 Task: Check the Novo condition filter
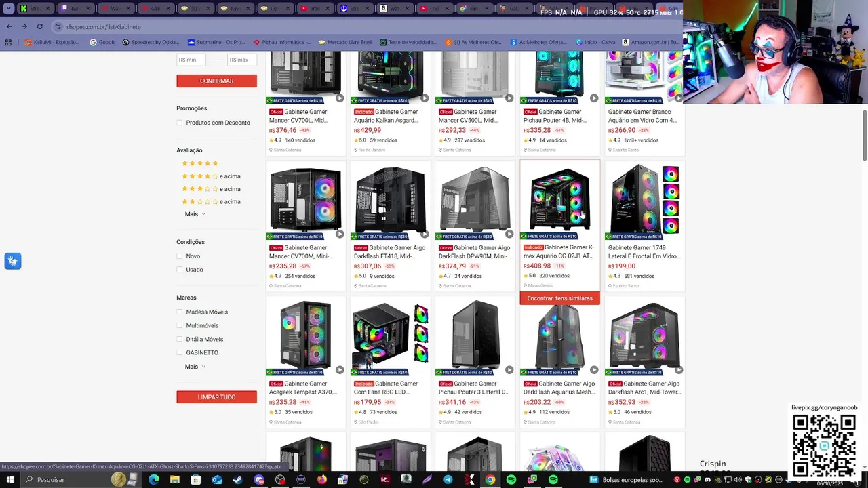tap(179, 256)
